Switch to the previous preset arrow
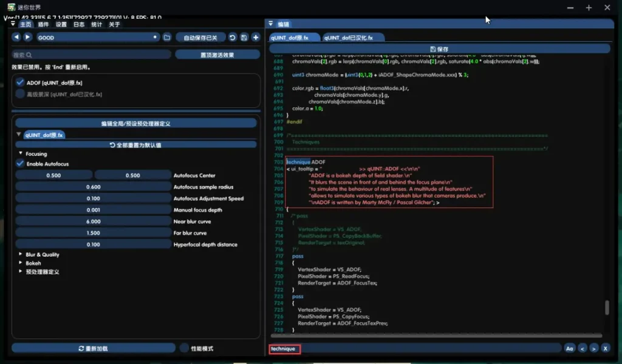The width and height of the screenshot is (622, 364). coord(16,38)
